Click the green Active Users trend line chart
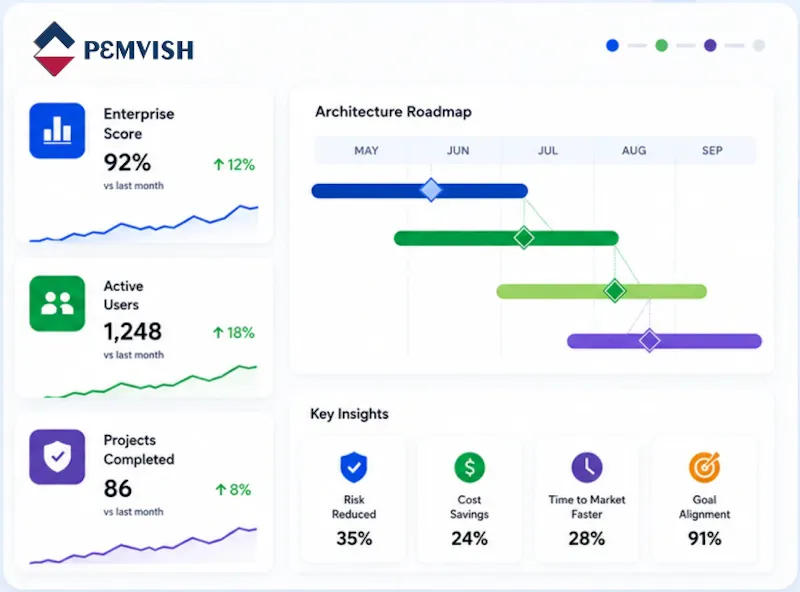Screen dimensions: 800x592 (151, 381)
